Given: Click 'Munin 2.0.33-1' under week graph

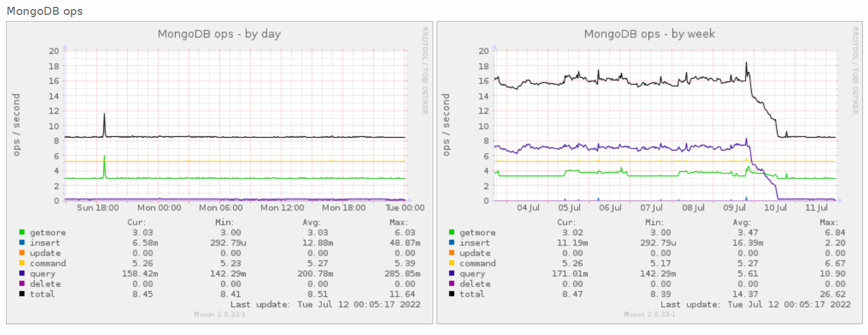Looking at the screenshot, I should pyautogui.click(x=650, y=314).
